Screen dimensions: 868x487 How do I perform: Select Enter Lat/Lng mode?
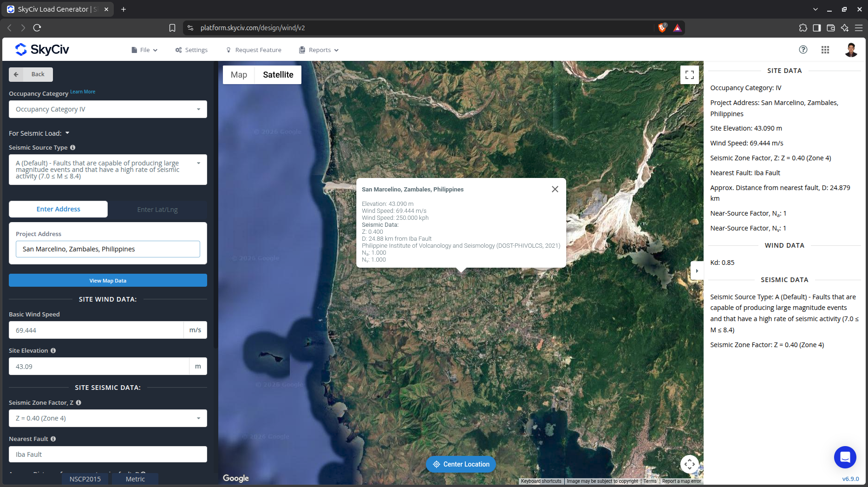pos(157,210)
